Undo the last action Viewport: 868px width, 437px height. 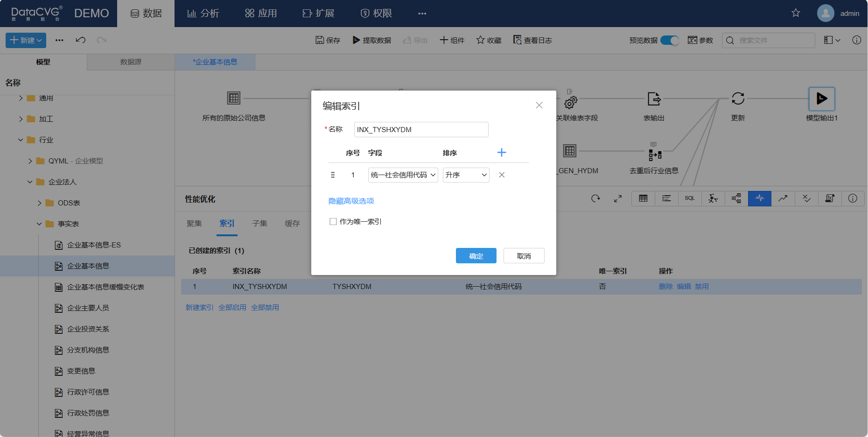coord(81,40)
